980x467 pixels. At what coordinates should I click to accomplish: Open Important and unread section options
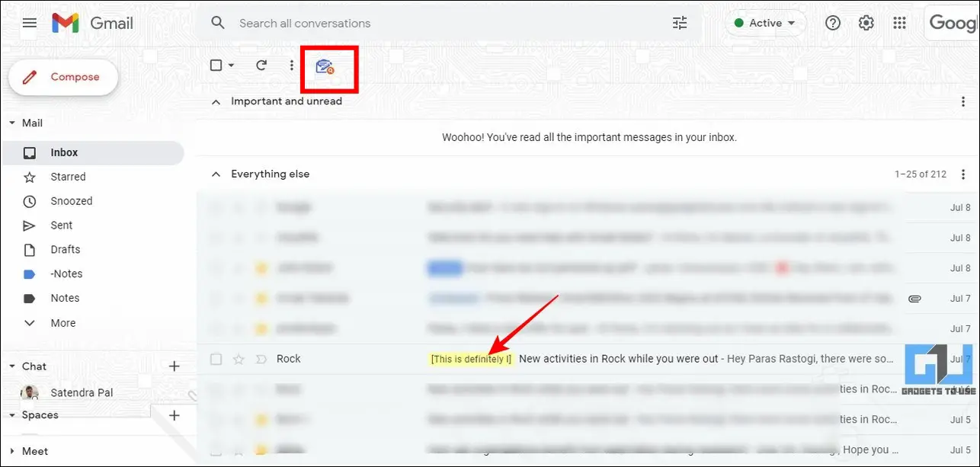pyautogui.click(x=963, y=102)
